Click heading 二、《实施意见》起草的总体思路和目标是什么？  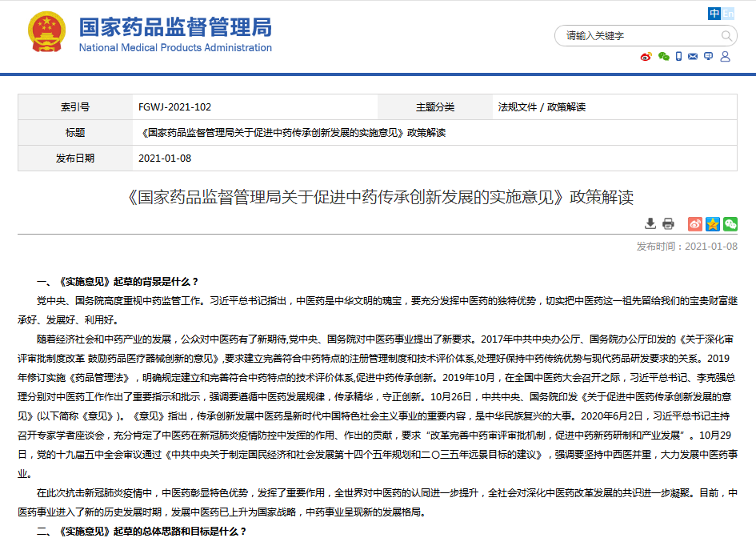pyautogui.click(x=142, y=532)
